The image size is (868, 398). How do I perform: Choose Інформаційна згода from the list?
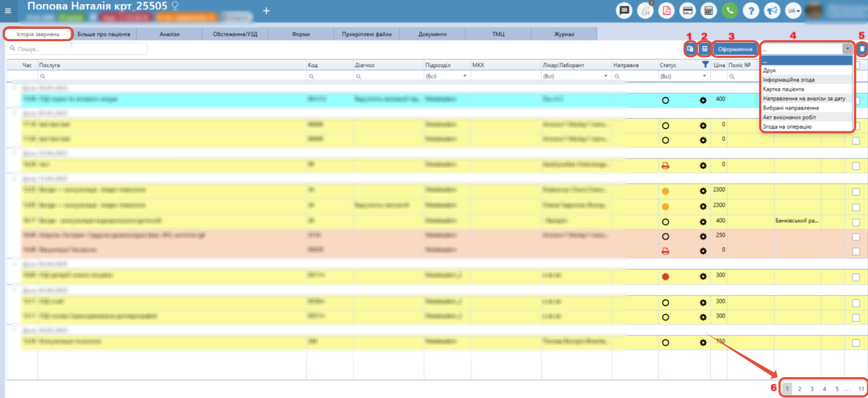point(807,80)
